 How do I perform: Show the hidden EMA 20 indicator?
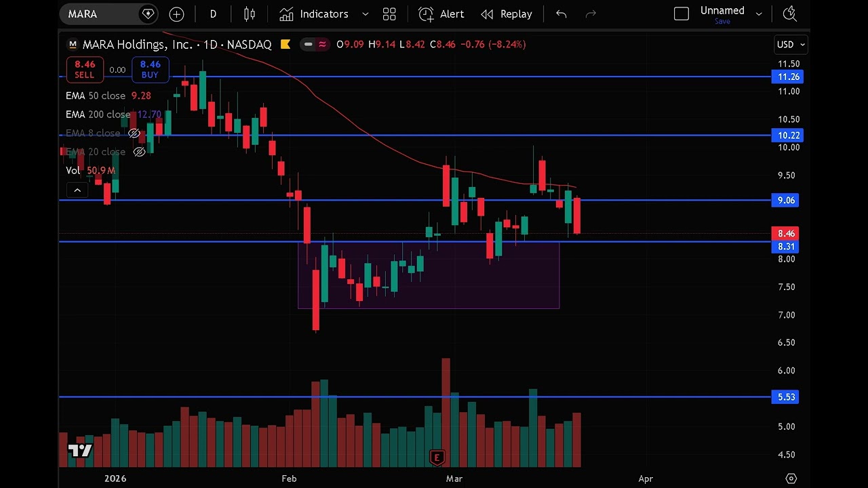point(139,152)
